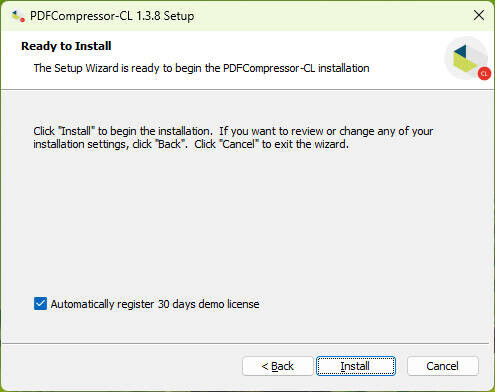
Task: Go to the previous step with < Back
Action: (277, 366)
